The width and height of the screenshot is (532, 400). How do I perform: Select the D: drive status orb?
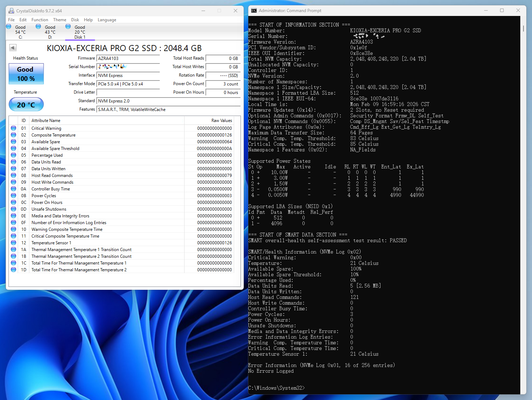38,27
